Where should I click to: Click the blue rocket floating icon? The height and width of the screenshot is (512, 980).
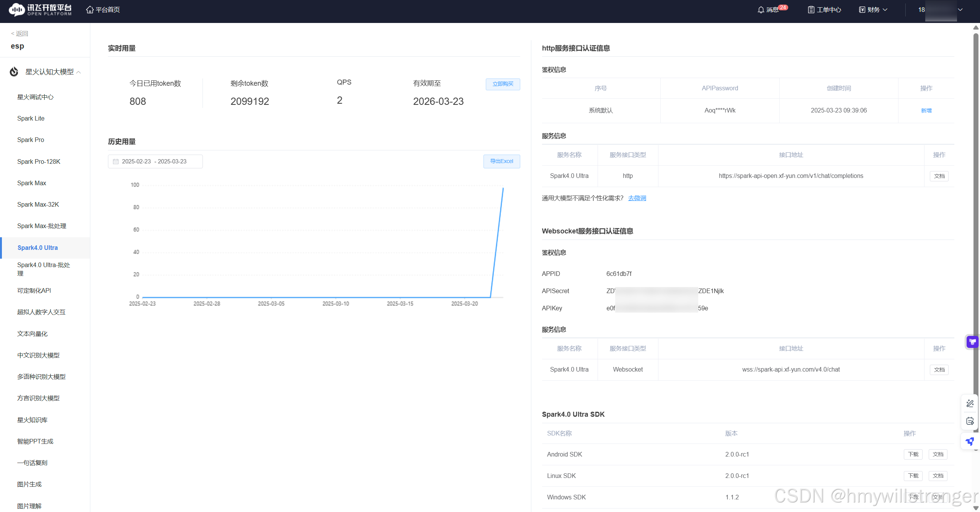[x=970, y=441]
